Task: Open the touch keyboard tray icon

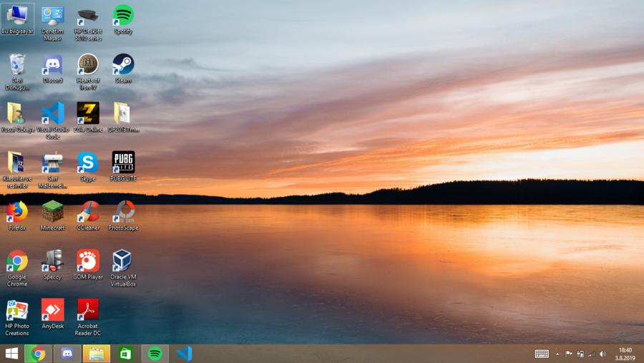Action: 542,354
